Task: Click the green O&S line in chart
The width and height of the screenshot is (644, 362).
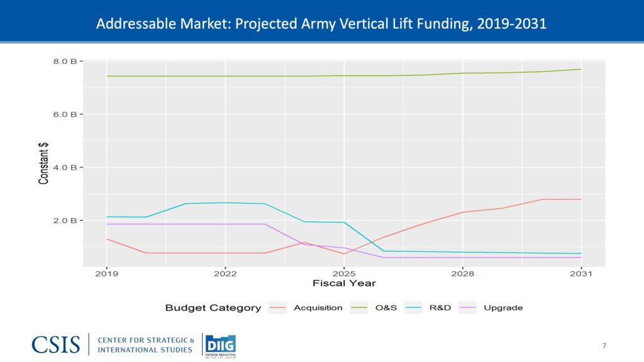Action: click(252, 76)
